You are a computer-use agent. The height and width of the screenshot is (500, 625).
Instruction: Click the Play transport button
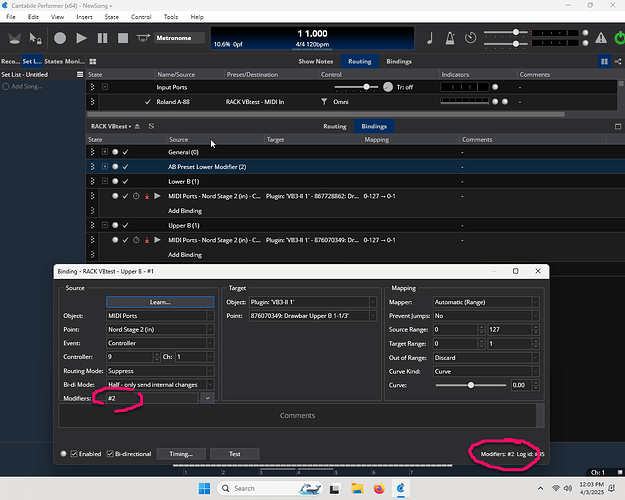click(81, 38)
